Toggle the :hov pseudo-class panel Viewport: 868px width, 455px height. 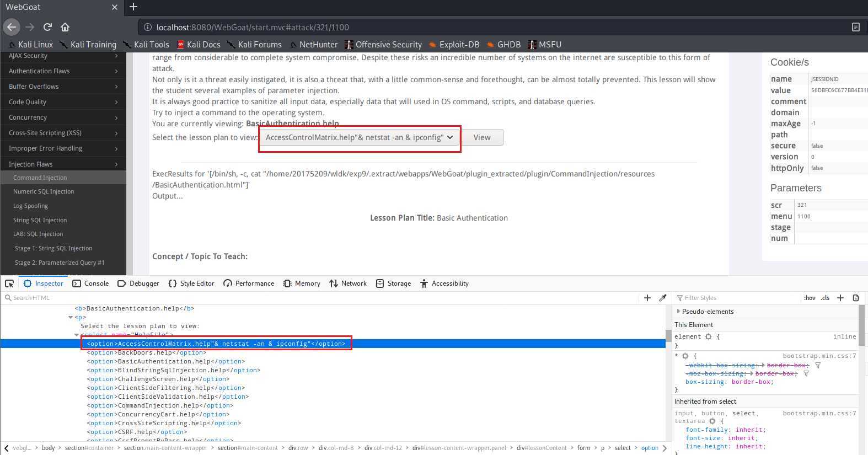coord(810,298)
